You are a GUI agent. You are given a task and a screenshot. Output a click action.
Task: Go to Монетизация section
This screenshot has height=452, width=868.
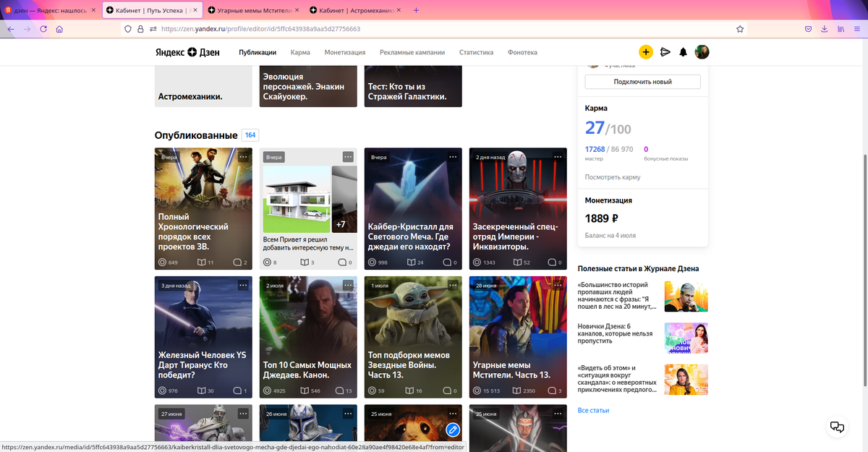pos(345,52)
